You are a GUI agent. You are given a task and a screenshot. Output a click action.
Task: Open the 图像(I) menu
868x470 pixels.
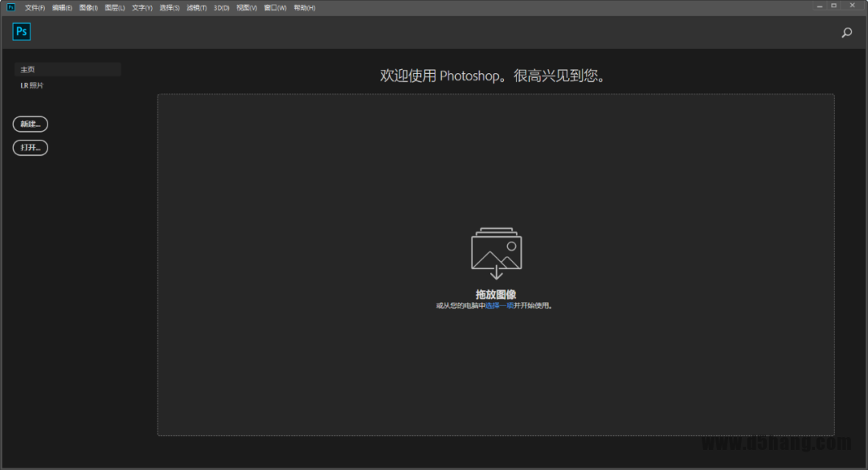tap(88, 8)
